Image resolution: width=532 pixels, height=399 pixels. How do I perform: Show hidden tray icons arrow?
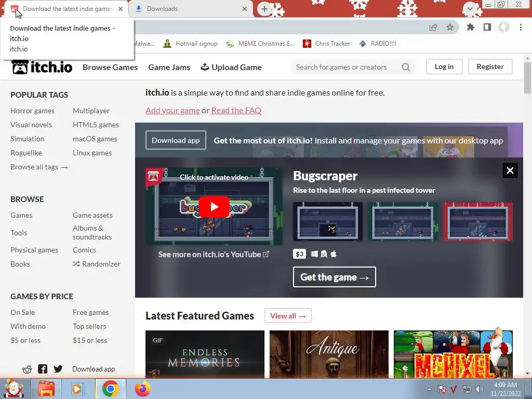pos(429,389)
